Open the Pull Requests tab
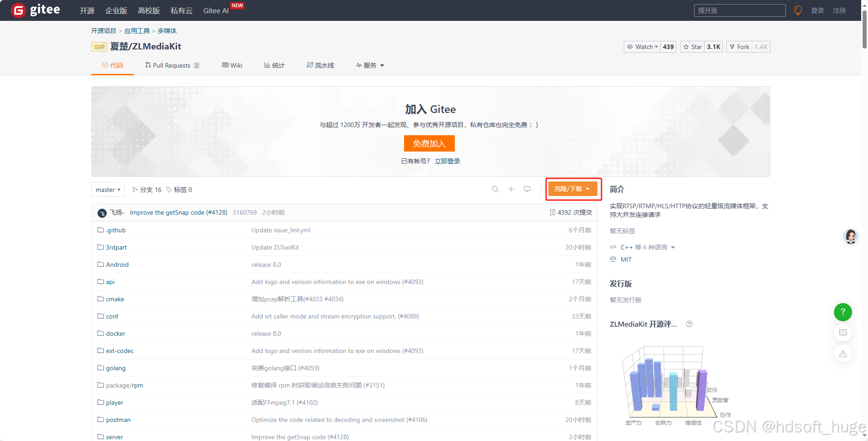The width and height of the screenshot is (868, 441). 173,65
